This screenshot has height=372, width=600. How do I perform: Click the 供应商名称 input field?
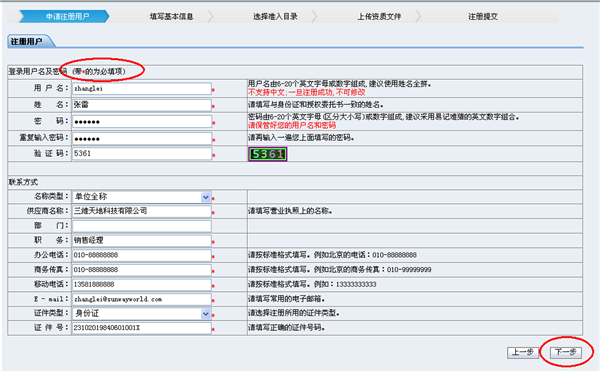[142, 211]
